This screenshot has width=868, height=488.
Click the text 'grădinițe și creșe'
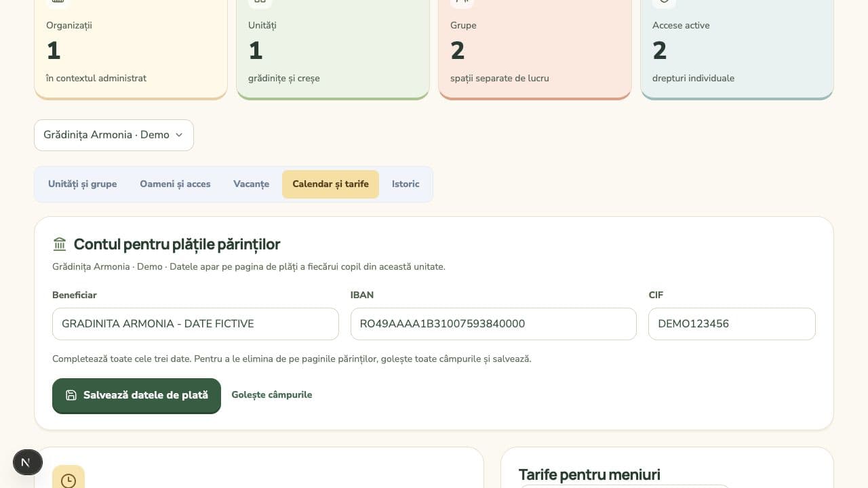pos(284,78)
